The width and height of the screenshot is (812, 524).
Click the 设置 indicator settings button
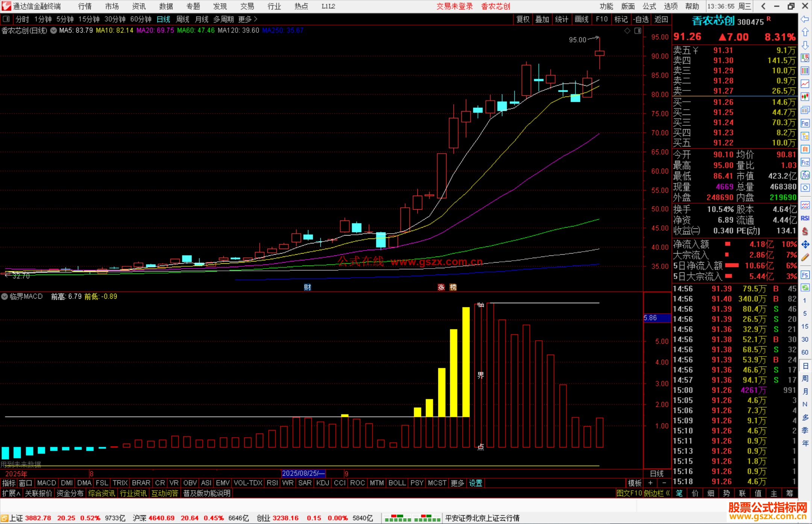[476, 483]
